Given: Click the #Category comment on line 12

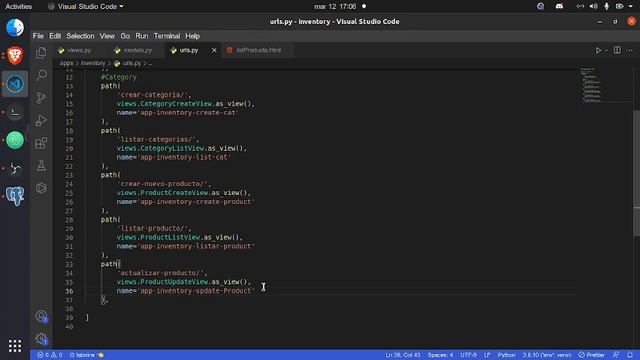Looking at the screenshot, I should pos(119,77).
